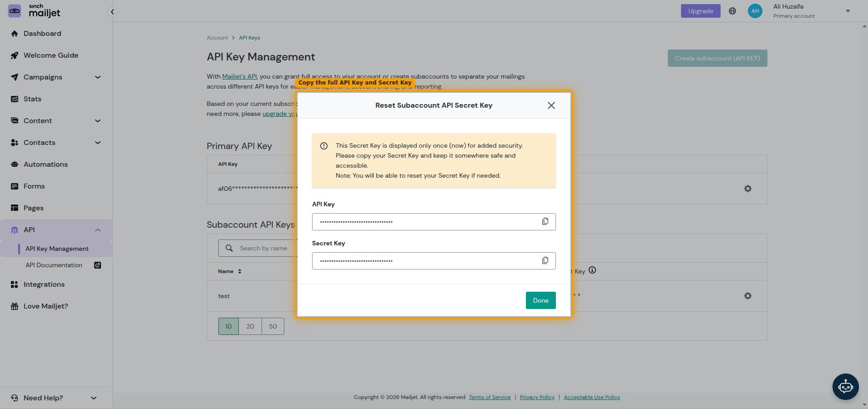Open language selector globe icon

point(732,11)
